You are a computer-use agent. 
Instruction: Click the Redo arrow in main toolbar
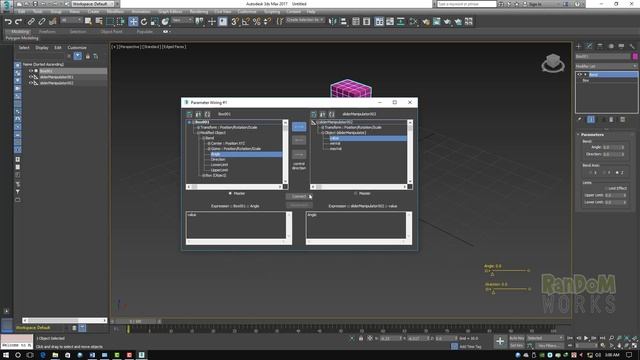[x=18, y=21]
